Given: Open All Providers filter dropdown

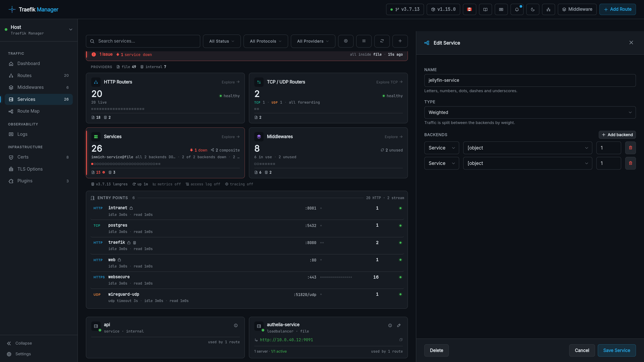Looking at the screenshot, I should click(313, 41).
